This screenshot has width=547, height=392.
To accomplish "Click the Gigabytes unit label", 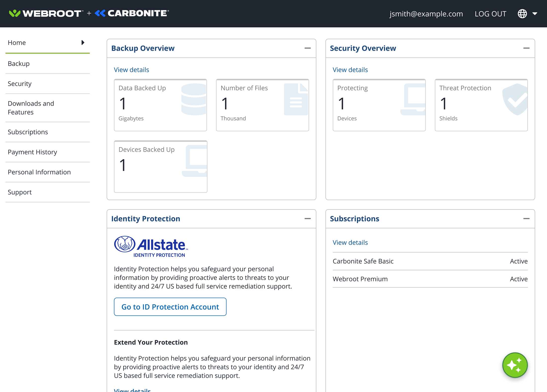I will [x=131, y=118].
